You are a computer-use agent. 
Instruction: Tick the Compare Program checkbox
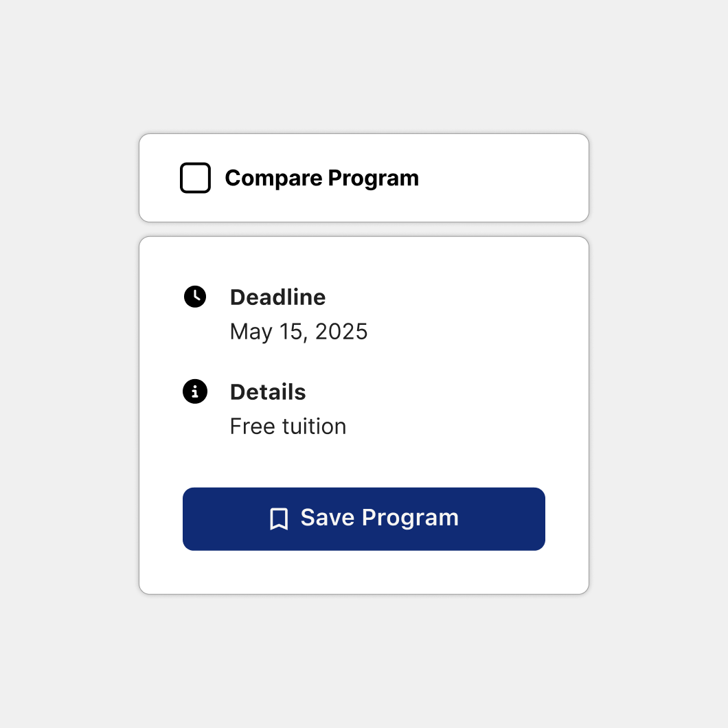[x=195, y=178]
